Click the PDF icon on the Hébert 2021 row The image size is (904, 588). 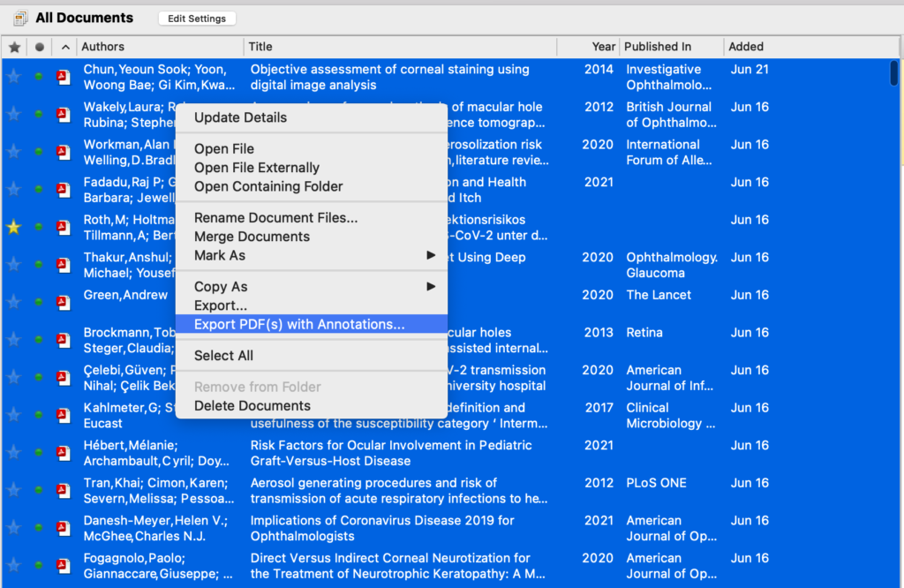(62, 453)
